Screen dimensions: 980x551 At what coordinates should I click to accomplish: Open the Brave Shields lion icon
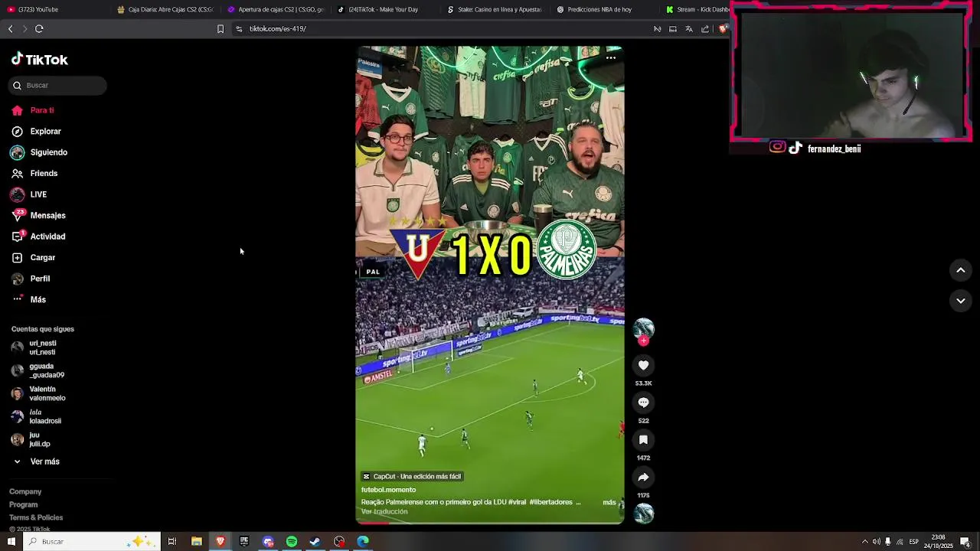point(722,29)
